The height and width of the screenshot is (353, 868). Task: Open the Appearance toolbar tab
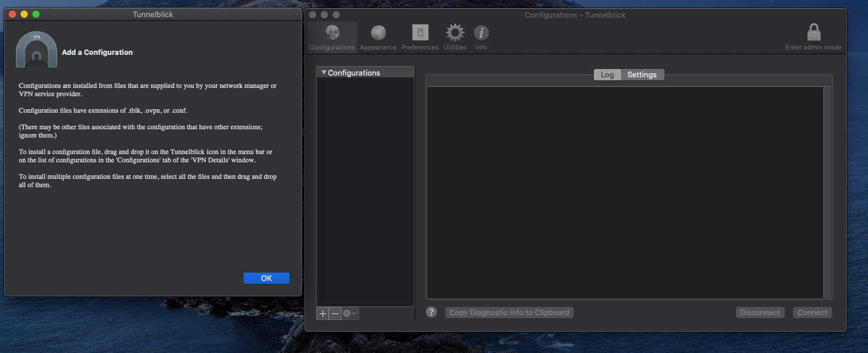[378, 37]
